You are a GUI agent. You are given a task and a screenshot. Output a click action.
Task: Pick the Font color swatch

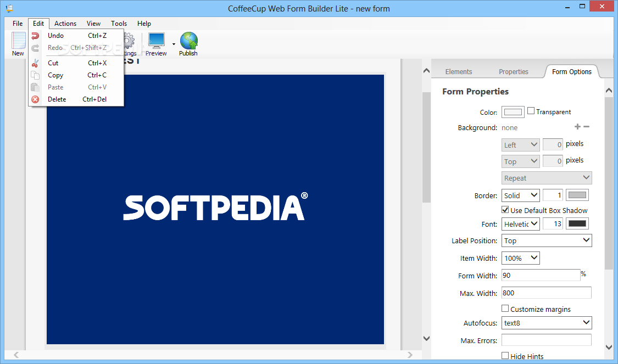click(x=577, y=223)
